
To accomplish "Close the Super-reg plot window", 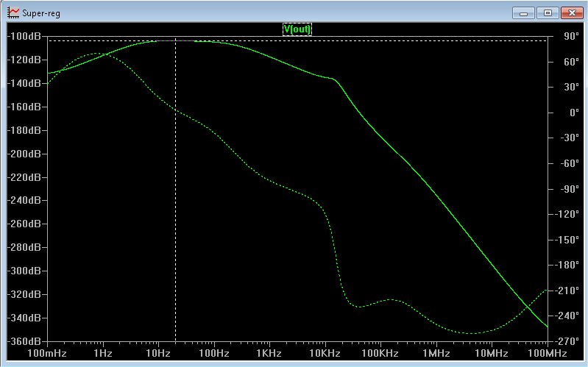I will coord(572,13).
